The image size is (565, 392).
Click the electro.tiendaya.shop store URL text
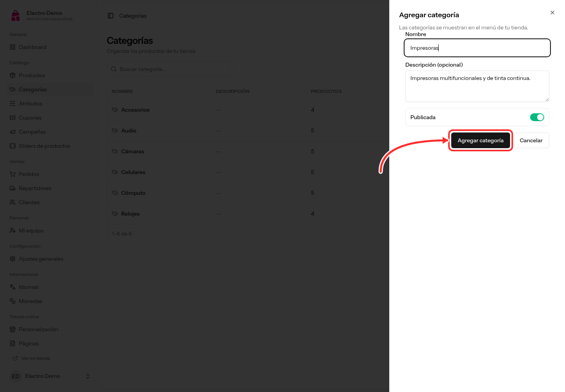click(x=49, y=19)
